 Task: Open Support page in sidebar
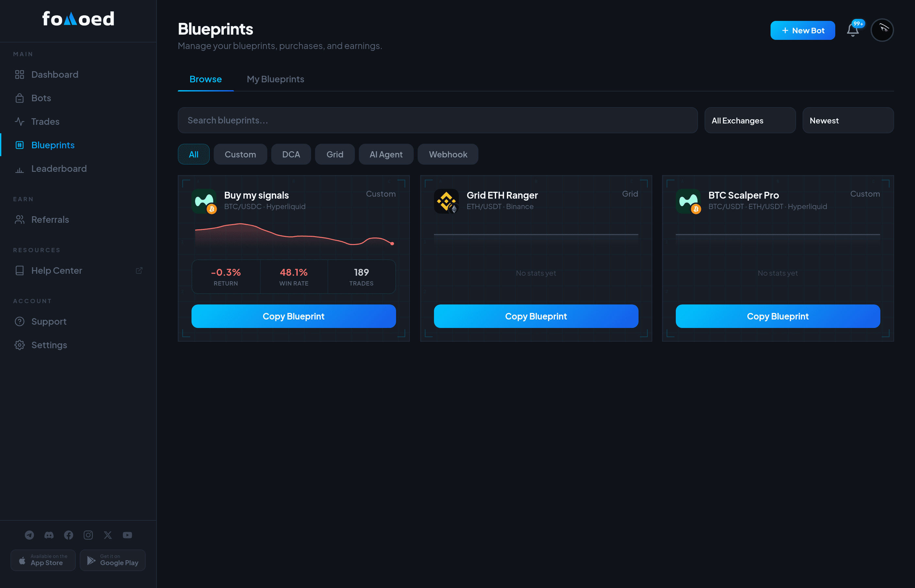[78, 321]
